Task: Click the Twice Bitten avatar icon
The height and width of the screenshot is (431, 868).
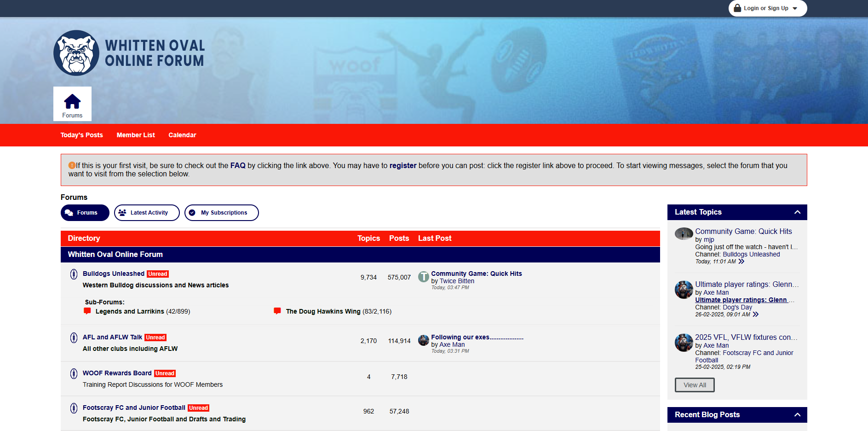Action: [x=423, y=277]
